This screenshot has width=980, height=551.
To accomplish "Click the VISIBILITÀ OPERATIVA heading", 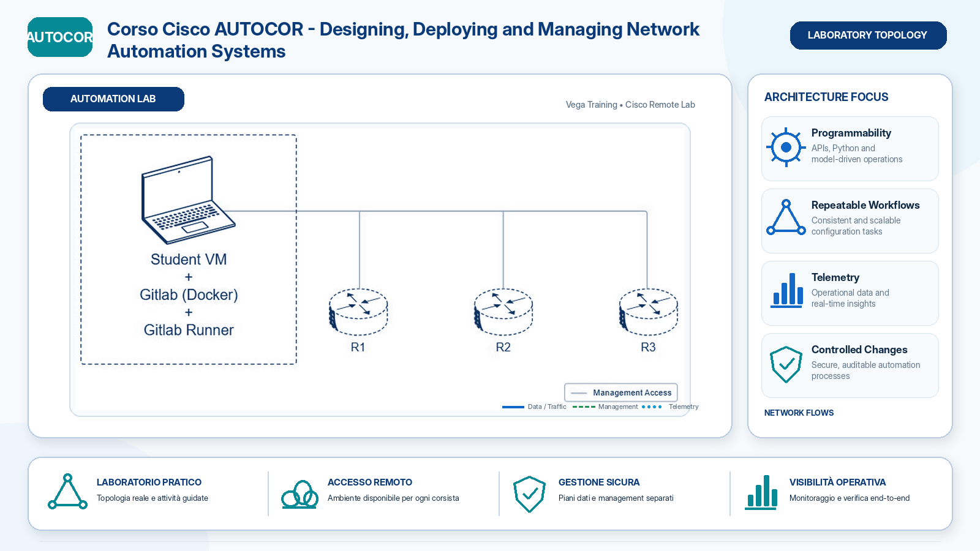I will 837,482.
